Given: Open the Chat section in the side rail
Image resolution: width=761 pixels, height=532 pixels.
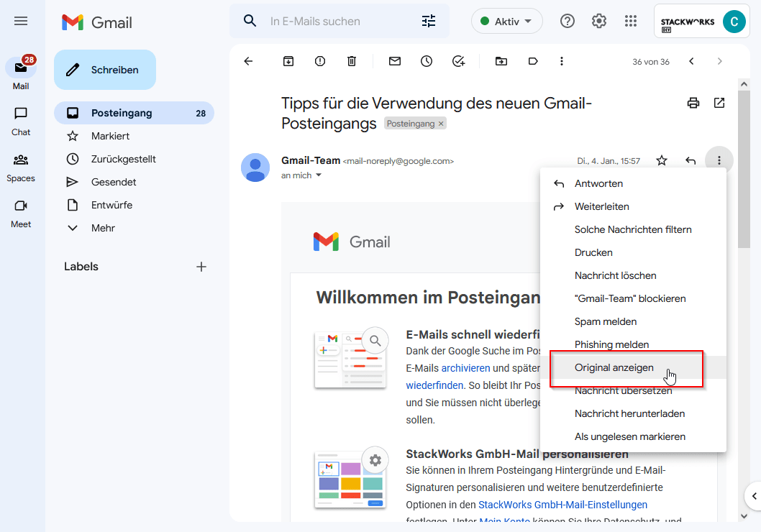Looking at the screenshot, I should (x=21, y=121).
